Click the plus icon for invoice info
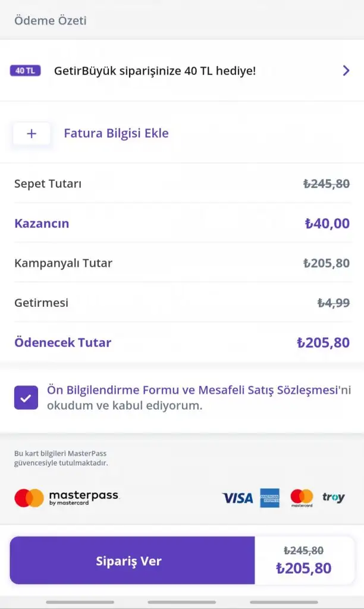This screenshot has width=364, height=609. (32, 133)
